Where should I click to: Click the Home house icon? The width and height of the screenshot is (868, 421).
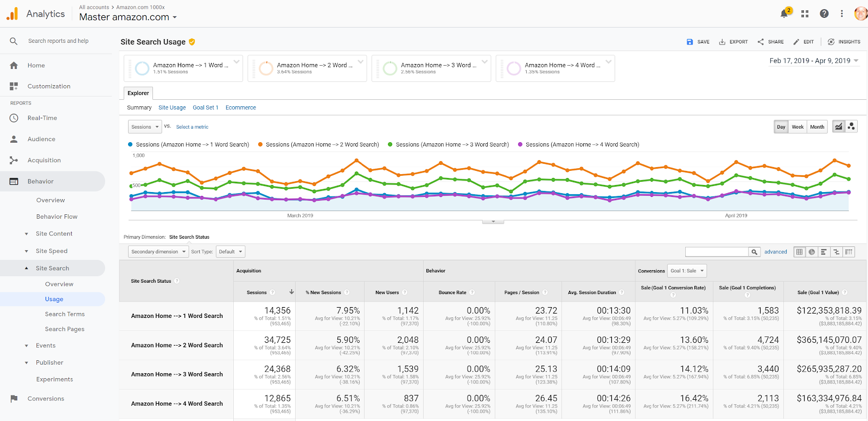coord(14,65)
